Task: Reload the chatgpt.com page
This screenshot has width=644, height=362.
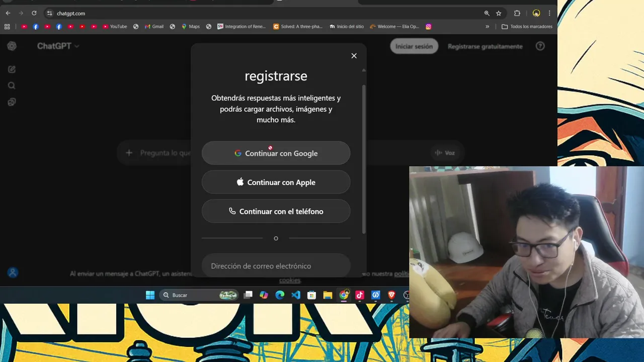Action: coord(34,13)
